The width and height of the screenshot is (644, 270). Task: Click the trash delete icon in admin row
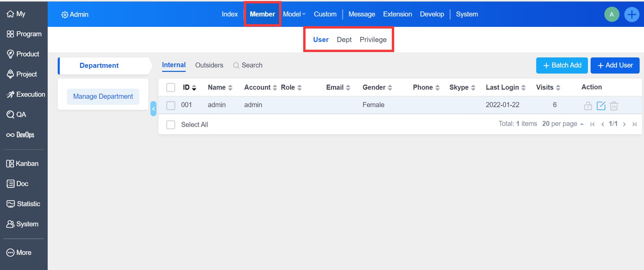tap(614, 106)
